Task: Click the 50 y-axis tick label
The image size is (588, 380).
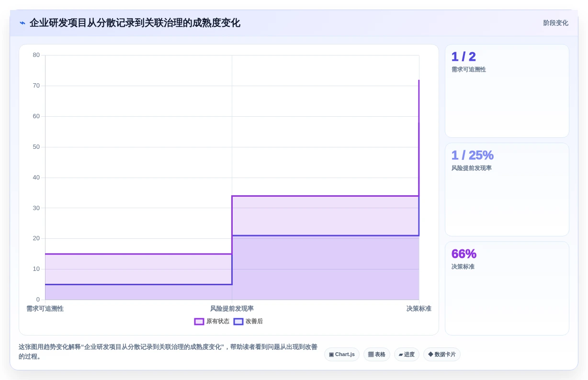Action: click(x=36, y=147)
